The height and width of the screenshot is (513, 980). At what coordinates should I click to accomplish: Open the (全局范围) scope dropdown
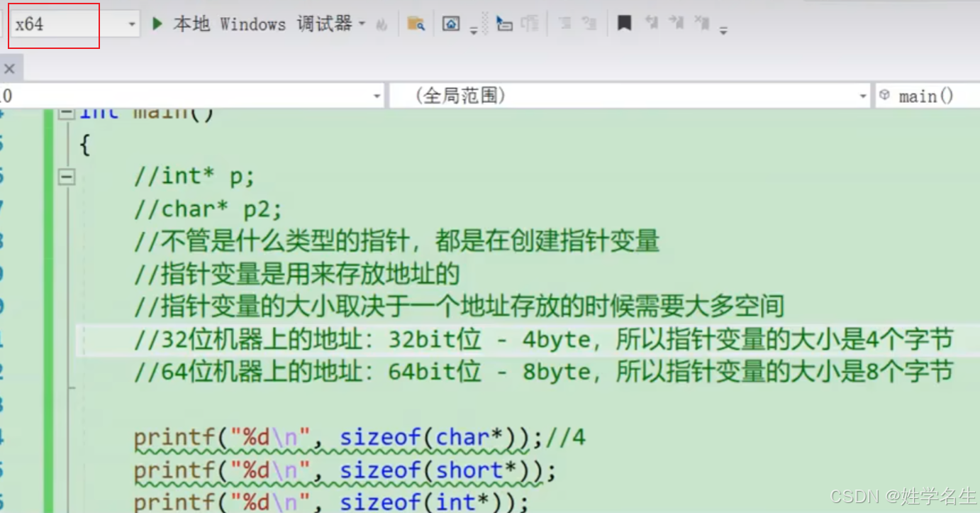(630, 96)
